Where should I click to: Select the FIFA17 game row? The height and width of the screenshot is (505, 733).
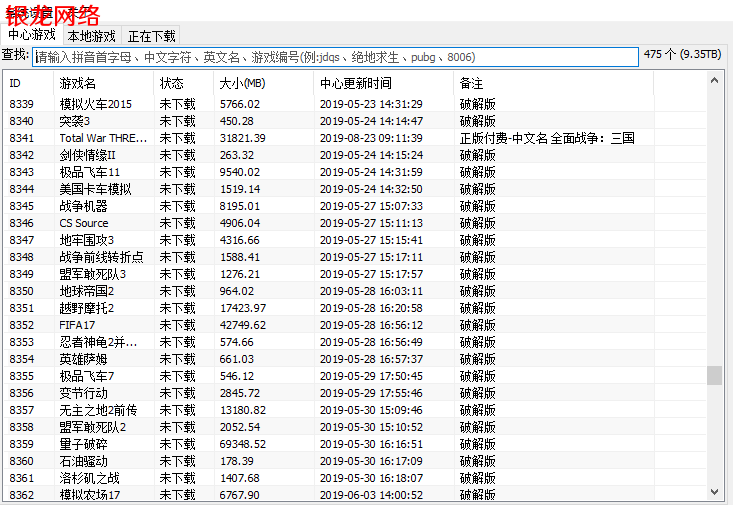pos(354,325)
